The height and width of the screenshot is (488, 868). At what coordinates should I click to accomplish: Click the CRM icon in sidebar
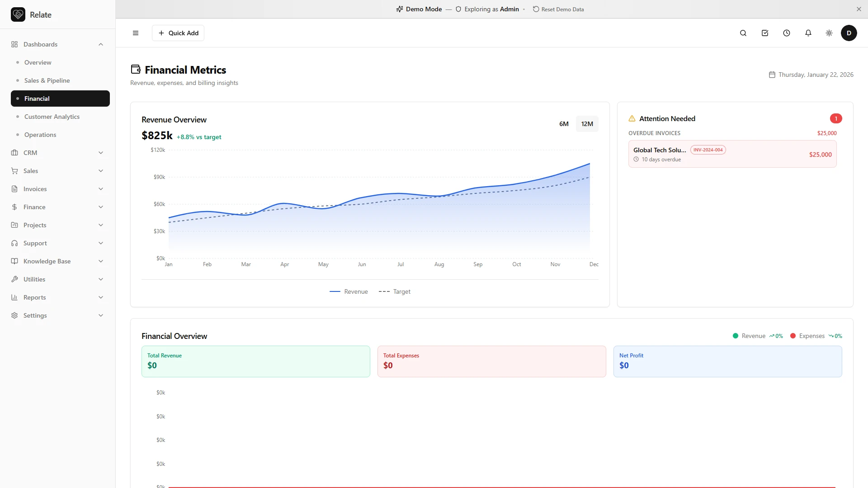coord(14,153)
